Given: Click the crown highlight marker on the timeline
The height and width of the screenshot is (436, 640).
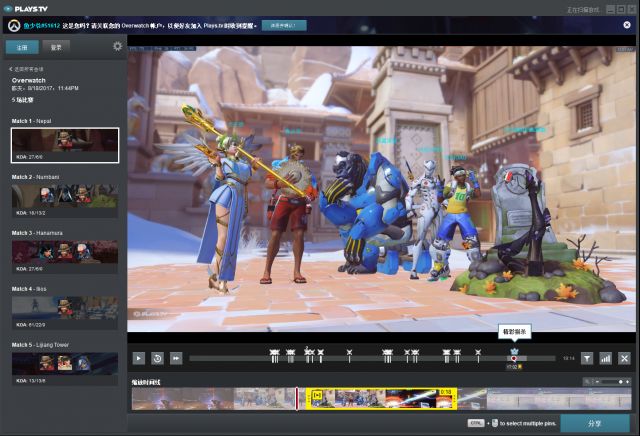Looking at the screenshot, I should [514, 351].
